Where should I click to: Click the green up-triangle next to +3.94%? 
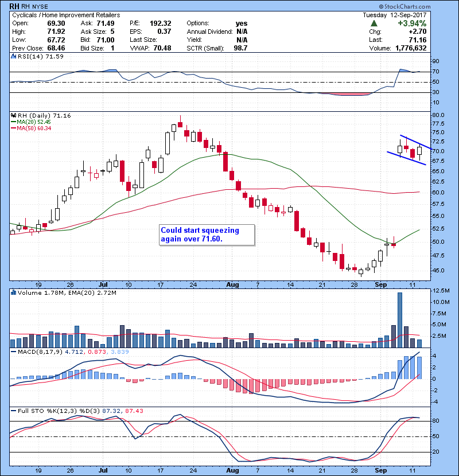coord(374,24)
